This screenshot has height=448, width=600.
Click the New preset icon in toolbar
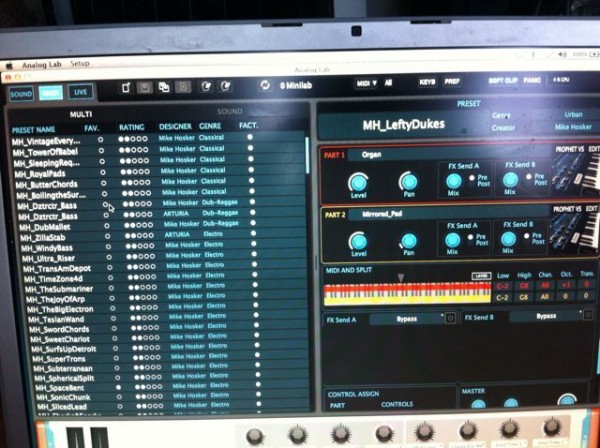(125, 87)
